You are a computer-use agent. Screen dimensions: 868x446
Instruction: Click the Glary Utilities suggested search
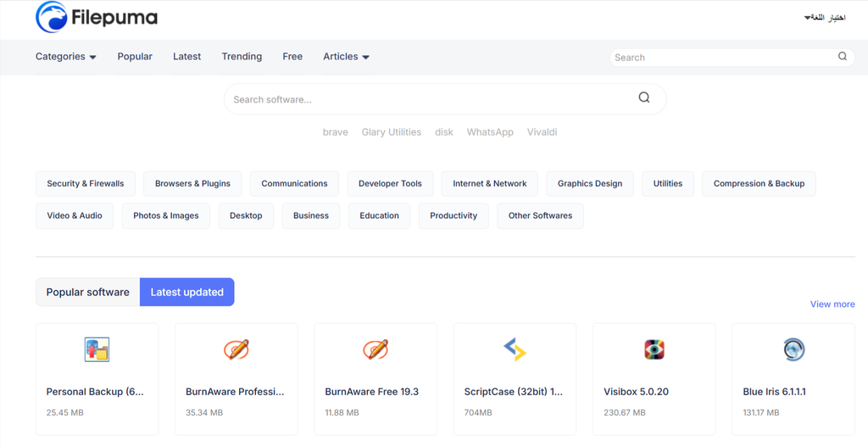[x=392, y=132]
